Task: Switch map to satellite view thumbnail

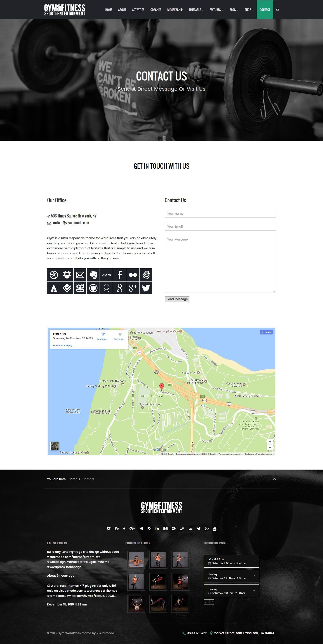Action: tap(55, 446)
